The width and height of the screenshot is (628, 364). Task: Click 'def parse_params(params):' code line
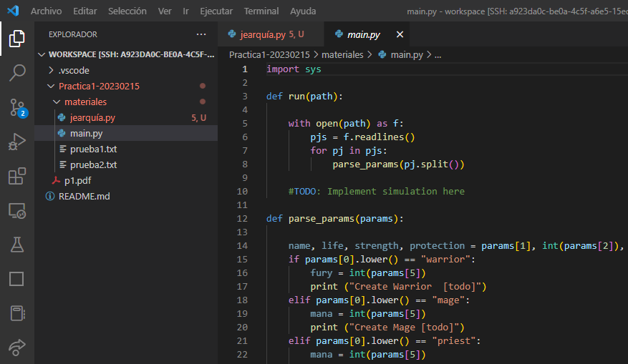coord(335,218)
